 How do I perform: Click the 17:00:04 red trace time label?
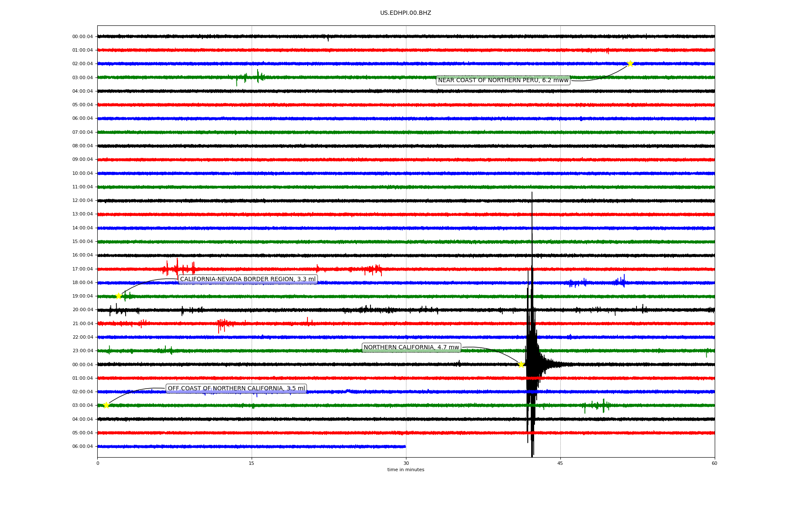pyautogui.click(x=82, y=269)
